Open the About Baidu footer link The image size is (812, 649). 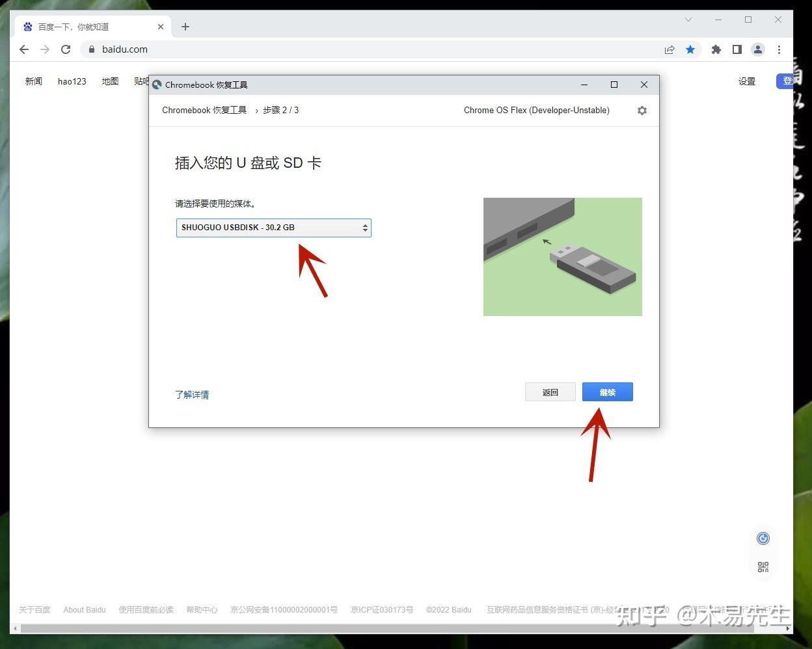[x=85, y=610]
